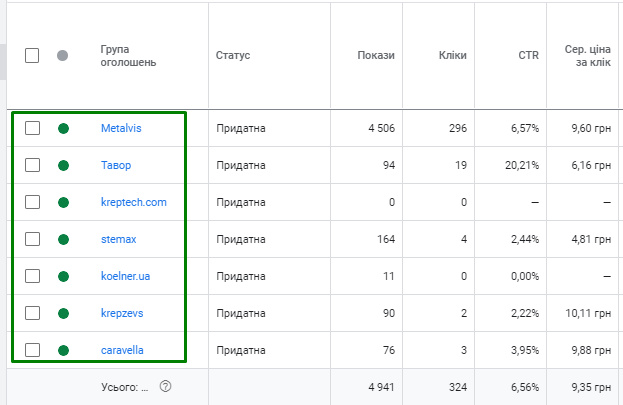623x405 pixels.
Task: Open status menu for Metalvis green dot
Action: tap(64, 128)
